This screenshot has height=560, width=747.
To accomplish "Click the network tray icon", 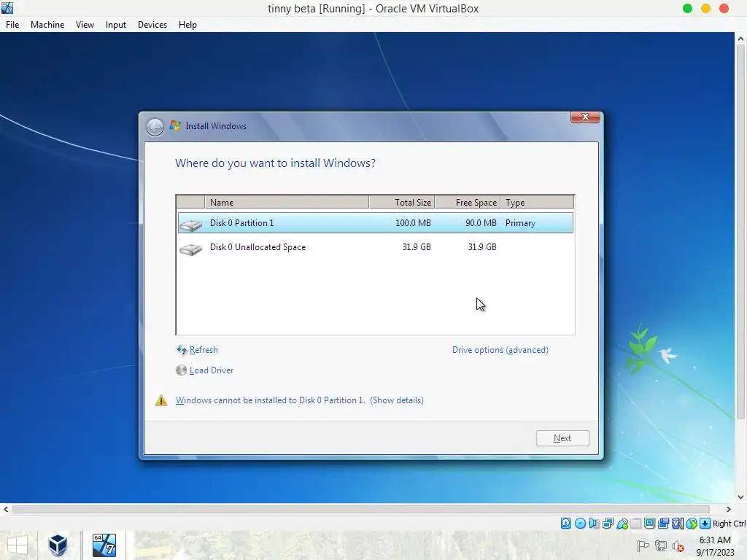I will point(661,545).
